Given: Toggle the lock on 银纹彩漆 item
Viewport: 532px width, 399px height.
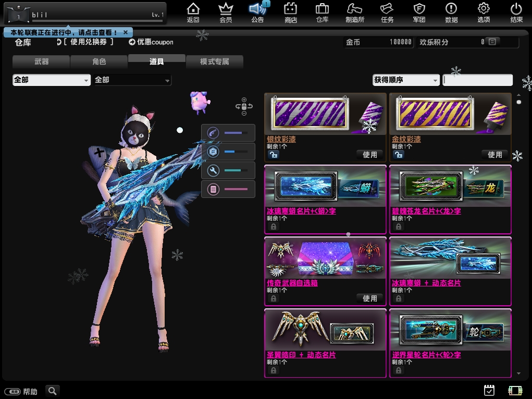Looking at the screenshot, I should coord(273,155).
